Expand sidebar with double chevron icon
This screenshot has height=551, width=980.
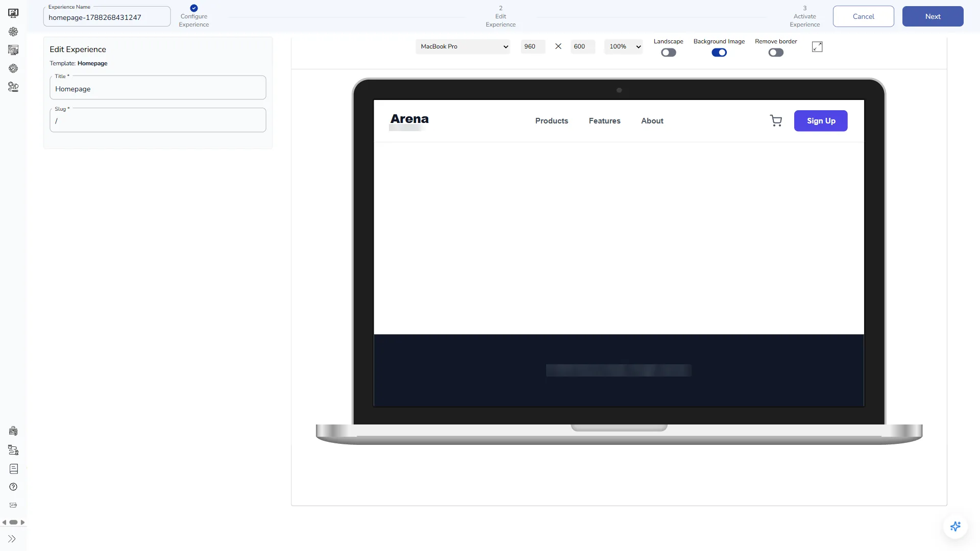click(x=12, y=539)
